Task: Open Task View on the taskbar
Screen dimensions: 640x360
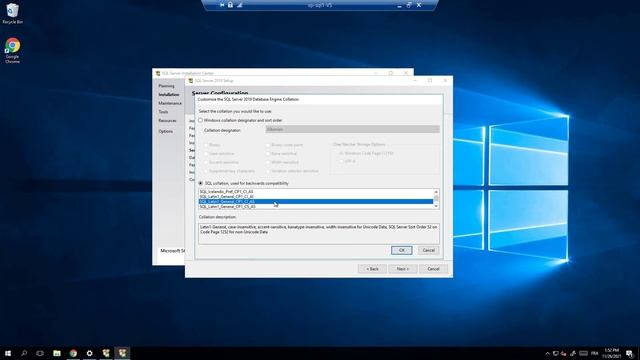Action: click(40, 353)
